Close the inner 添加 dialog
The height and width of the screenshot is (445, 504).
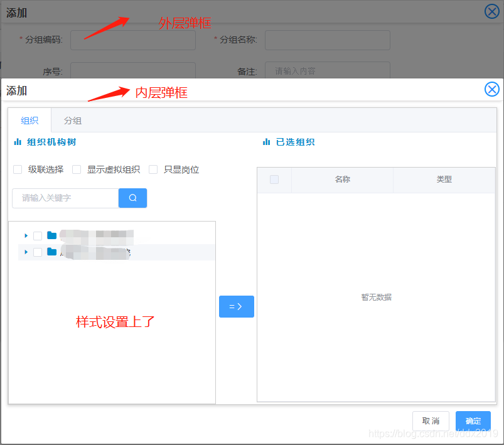491,89
